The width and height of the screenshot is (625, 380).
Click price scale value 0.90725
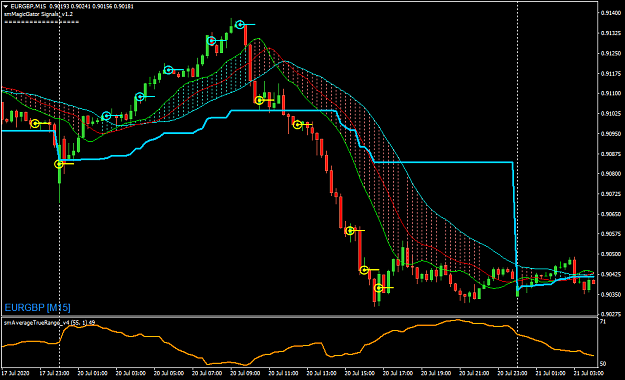pyautogui.click(x=611, y=194)
